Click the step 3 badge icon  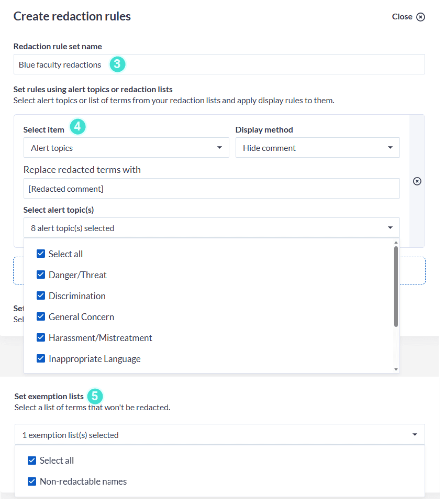click(x=117, y=64)
